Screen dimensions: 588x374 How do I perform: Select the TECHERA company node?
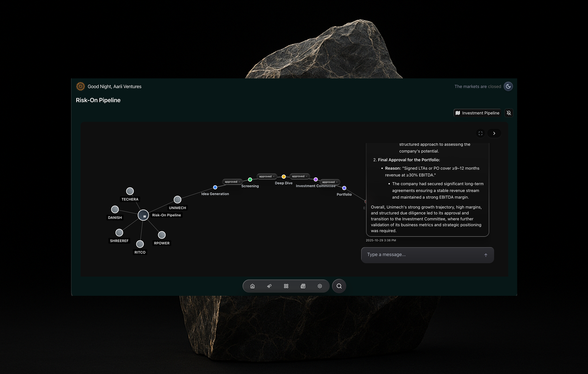click(x=130, y=191)
